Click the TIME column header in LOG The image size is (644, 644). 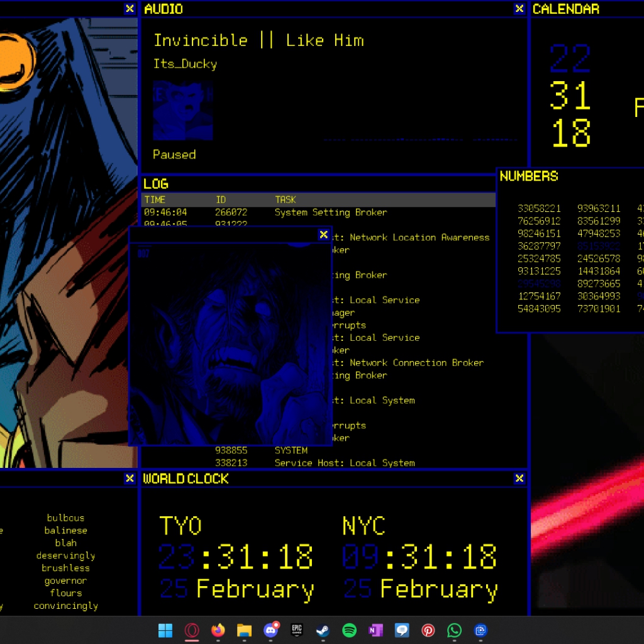(155, 199)
